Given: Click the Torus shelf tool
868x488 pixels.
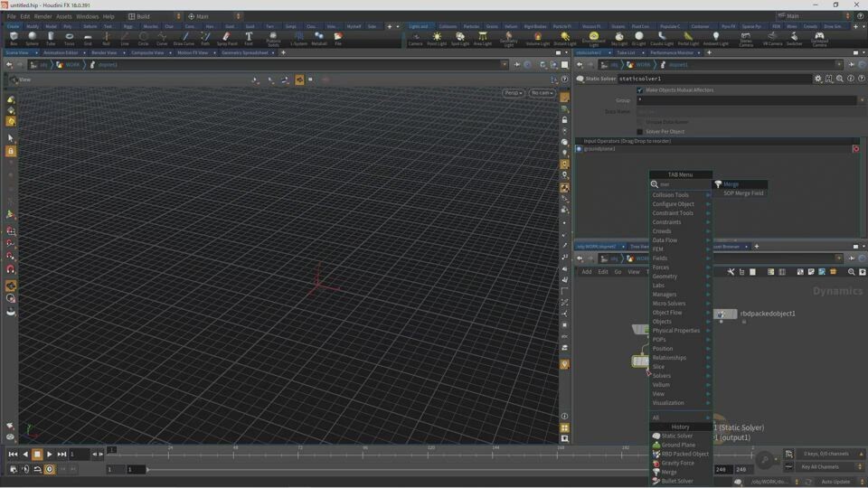Looking at the screenshot, I should pos(69,38).
